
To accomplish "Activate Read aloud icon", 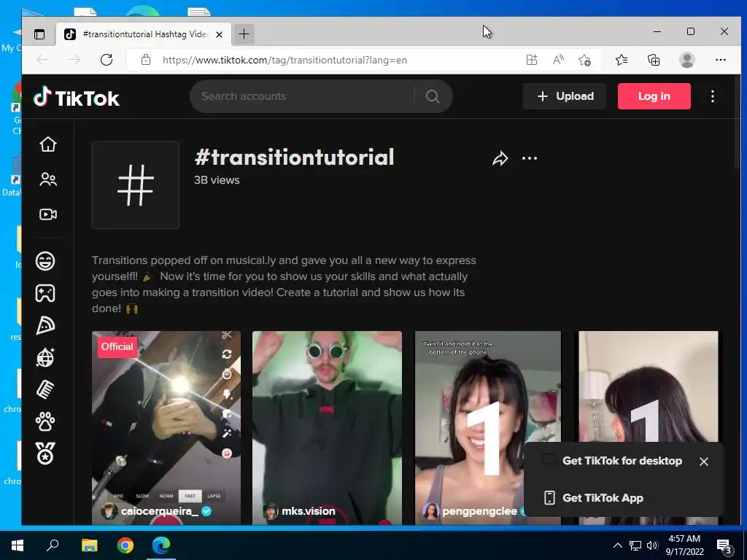I will (x=558, y=60).
